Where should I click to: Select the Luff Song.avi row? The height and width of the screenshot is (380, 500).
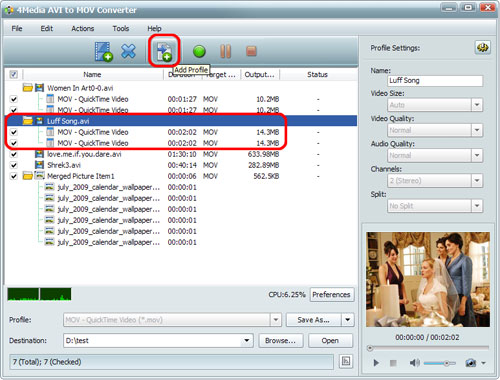(181, 121)
